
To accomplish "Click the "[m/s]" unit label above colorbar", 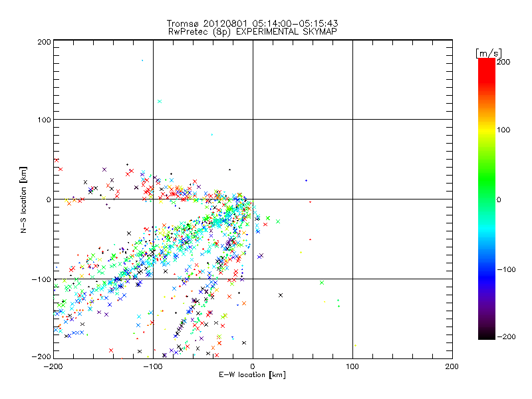I will point(489,53).
